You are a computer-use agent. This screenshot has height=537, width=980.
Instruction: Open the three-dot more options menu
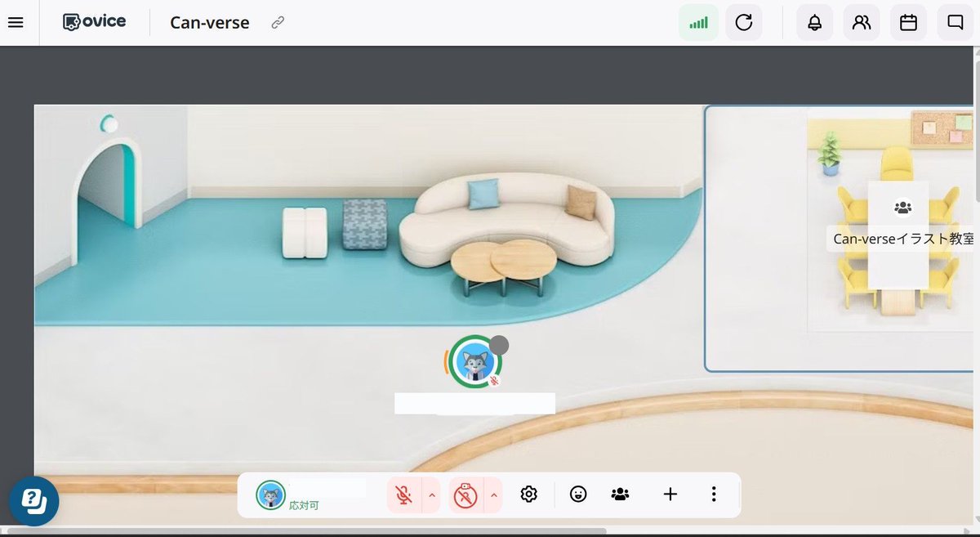[714, 494]
